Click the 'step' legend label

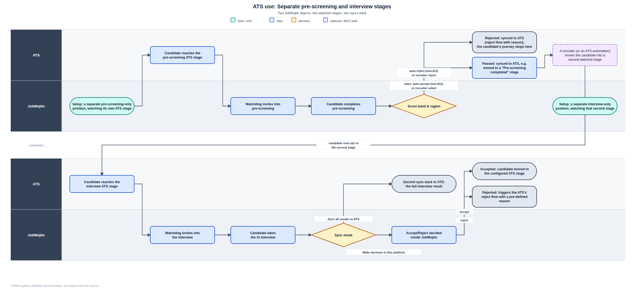pyautogui.click(x=280, y=21)
